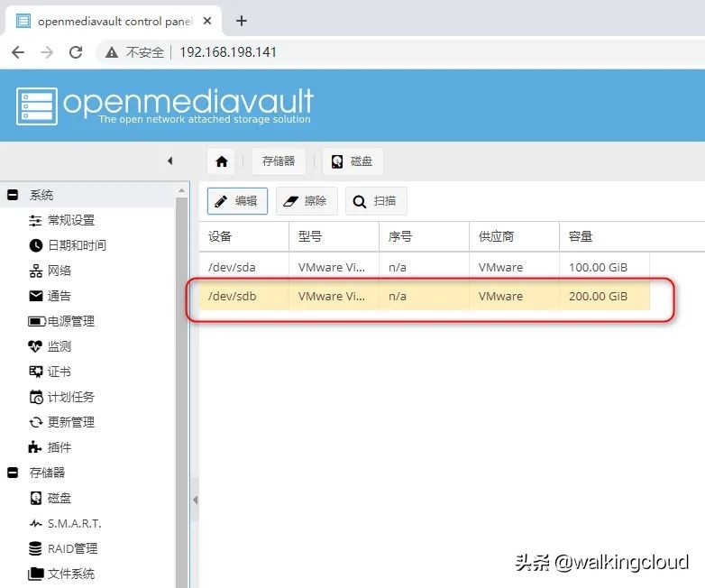The width and height of the screenshot is (705, 588).
Task: Click the 常规设置 sliders icon
Action: tap(35, 220)
